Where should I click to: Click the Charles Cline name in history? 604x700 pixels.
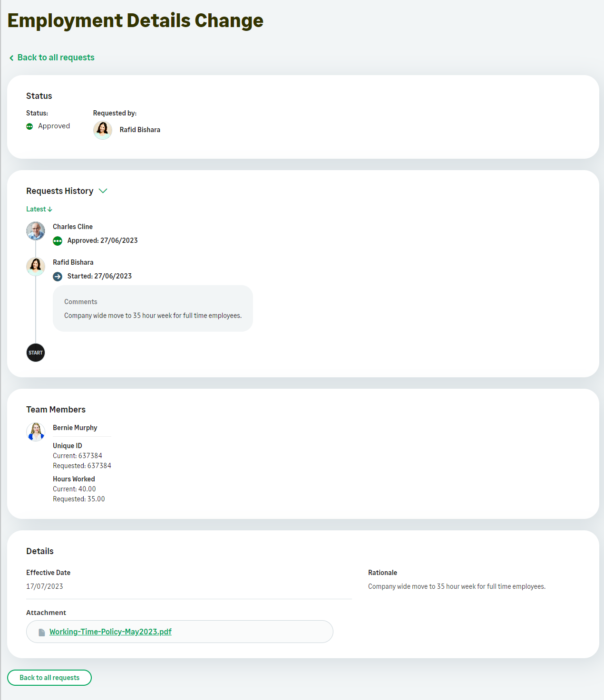pyautogui.click(x=73, y=227)
